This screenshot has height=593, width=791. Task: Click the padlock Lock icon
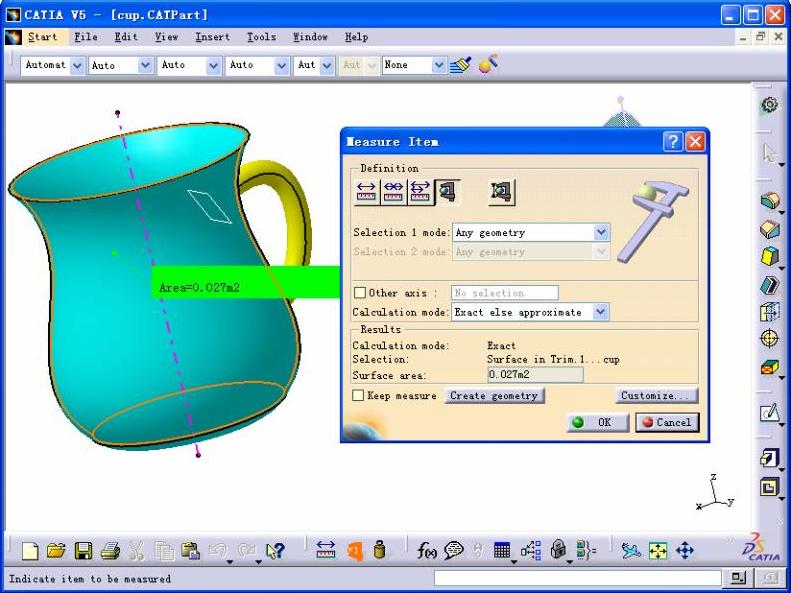pos(558,550)
